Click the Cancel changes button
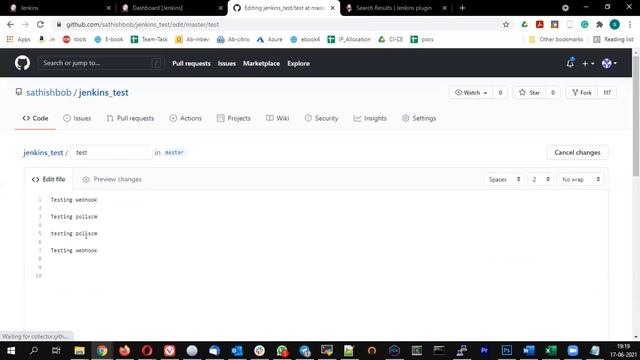The height and width of the screenshot is (360, 640). [577, 152]
